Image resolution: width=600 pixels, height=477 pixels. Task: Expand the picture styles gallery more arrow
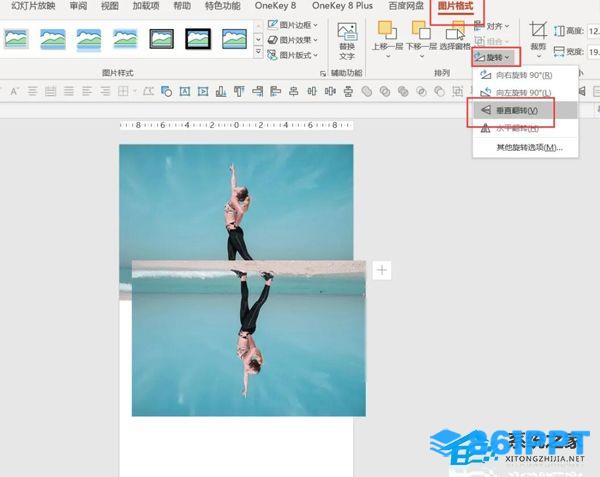coord(259,53)
